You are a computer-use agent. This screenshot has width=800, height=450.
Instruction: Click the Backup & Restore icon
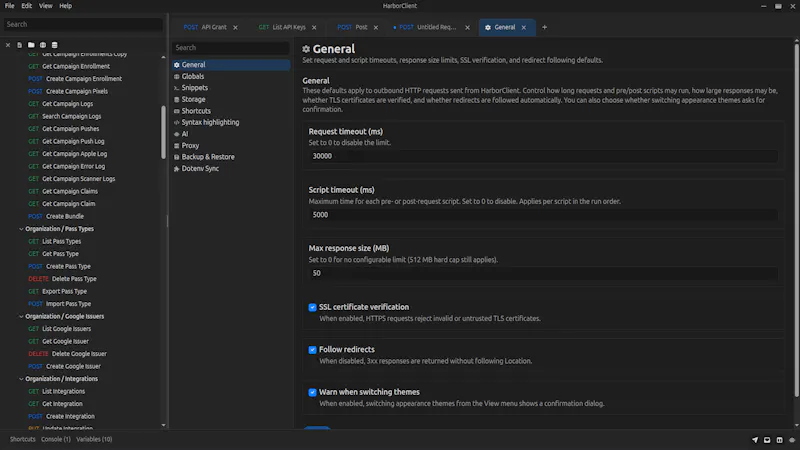[177, 157]
